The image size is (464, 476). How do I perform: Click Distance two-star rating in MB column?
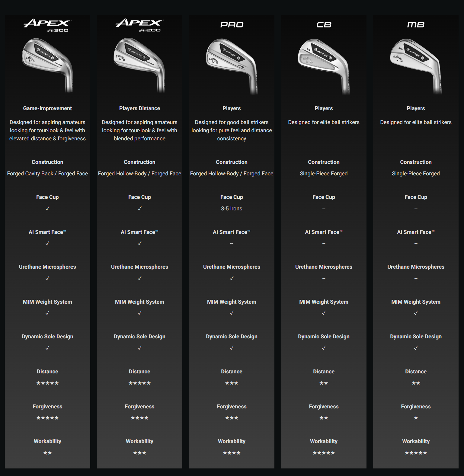pyautogui.click(x=416, y=383)
